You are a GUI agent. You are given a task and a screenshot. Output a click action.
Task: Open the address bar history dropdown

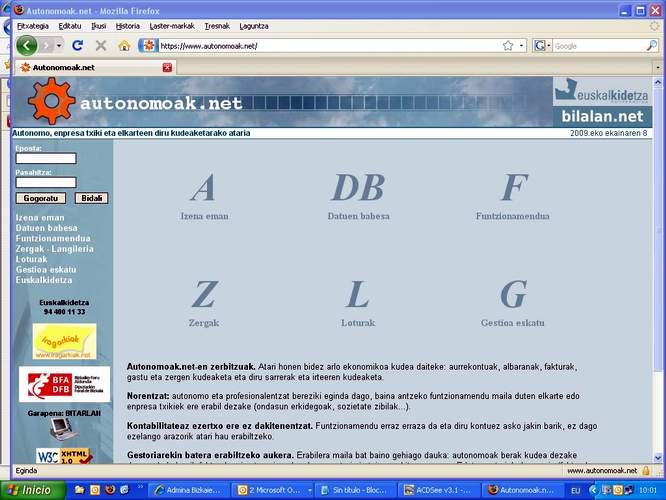(x=521, y=45)
